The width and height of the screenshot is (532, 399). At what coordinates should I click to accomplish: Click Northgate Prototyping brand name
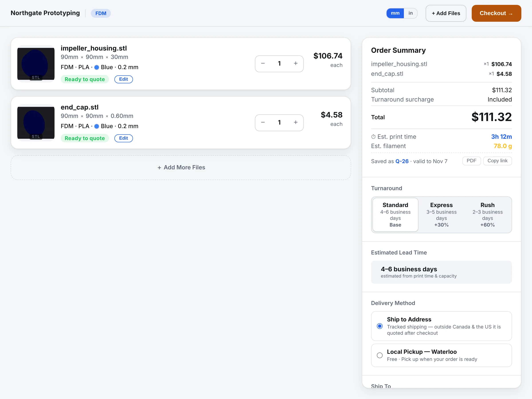[x=45, y=13]
